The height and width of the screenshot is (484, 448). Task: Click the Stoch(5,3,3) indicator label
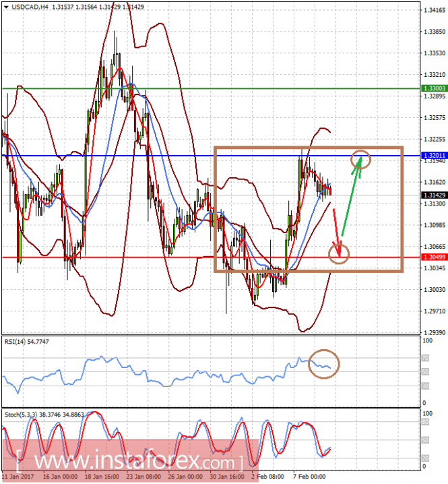[44, 415]
